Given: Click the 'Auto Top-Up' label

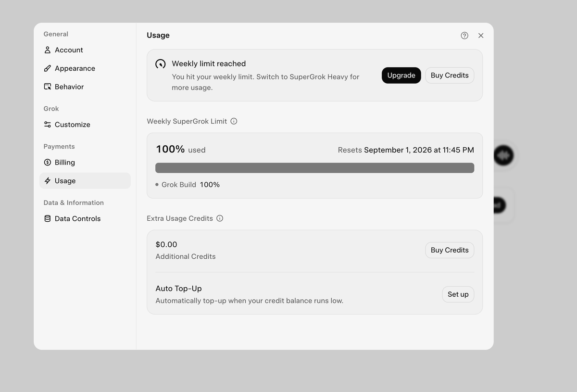Looking at the screenshot, I should pyautogui.click(x=178, y=289).
